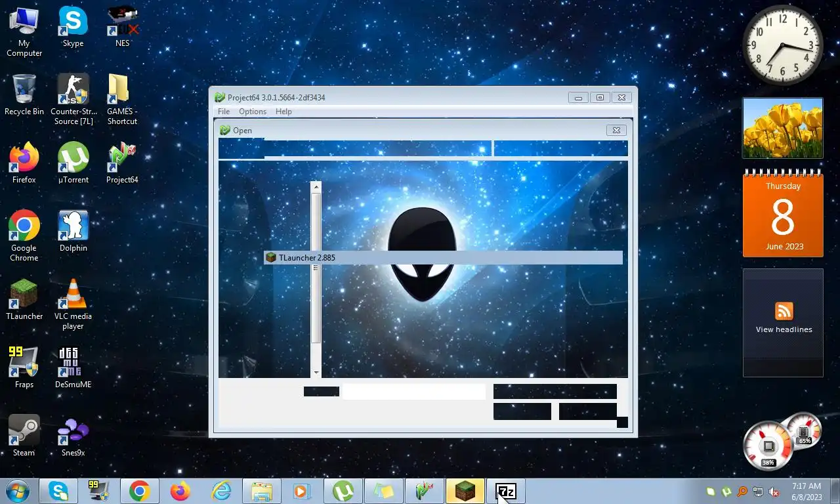This screenshot has width=840, height=504.
Task: Open Chrome from the taskbar
Action: [140, 491]
